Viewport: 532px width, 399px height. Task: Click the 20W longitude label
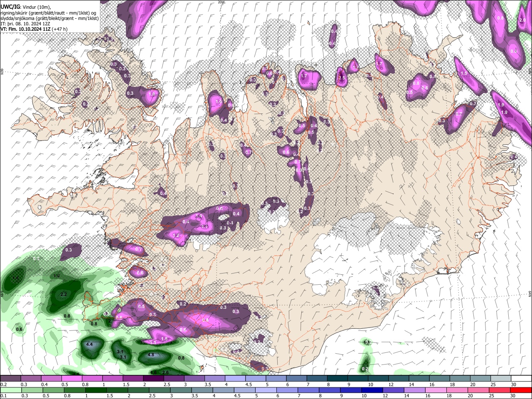tap(221, 2)
